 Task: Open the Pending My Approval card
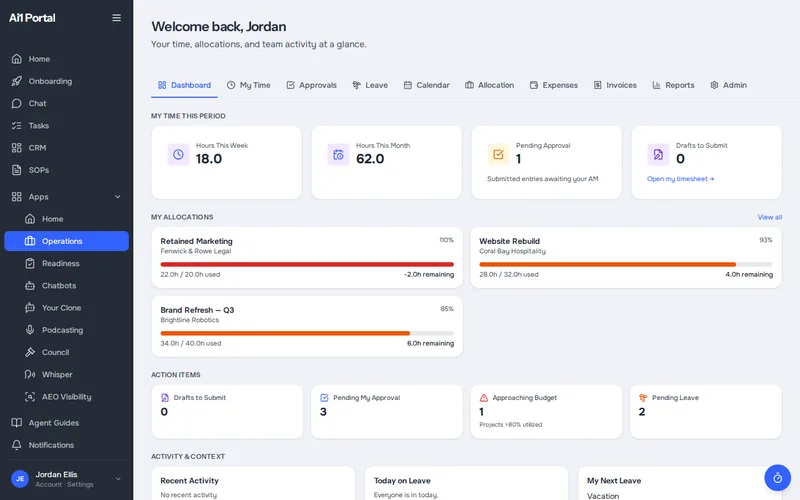tap(386, 411)
